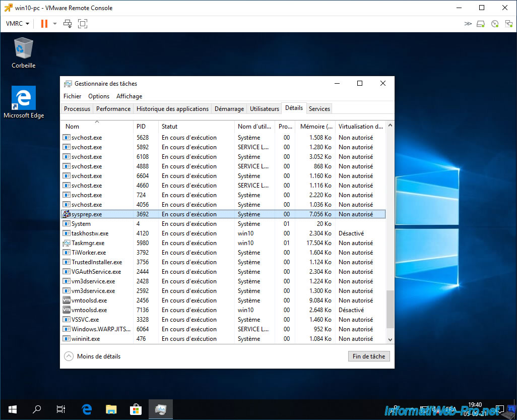Click the scroll down arrow of process list
Image resolution: width=517 pixels, height=420 pixels.
tap(390, 339)
